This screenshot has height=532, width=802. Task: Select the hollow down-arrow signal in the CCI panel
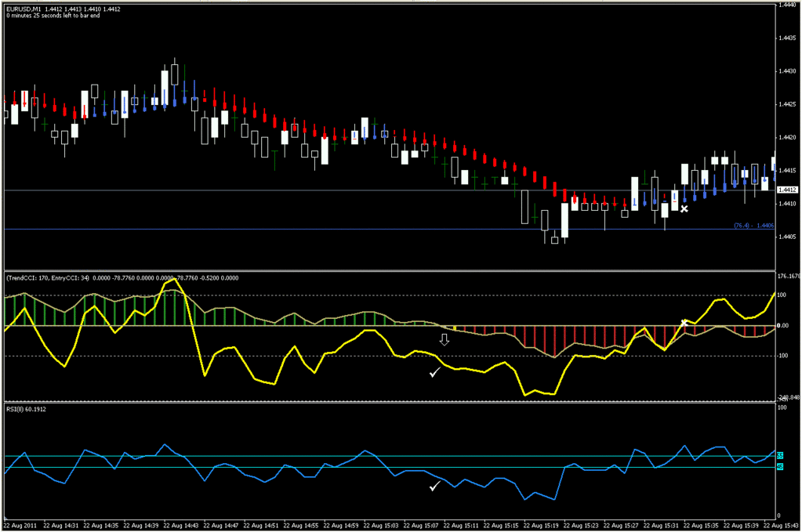click(x=445, y=339)
